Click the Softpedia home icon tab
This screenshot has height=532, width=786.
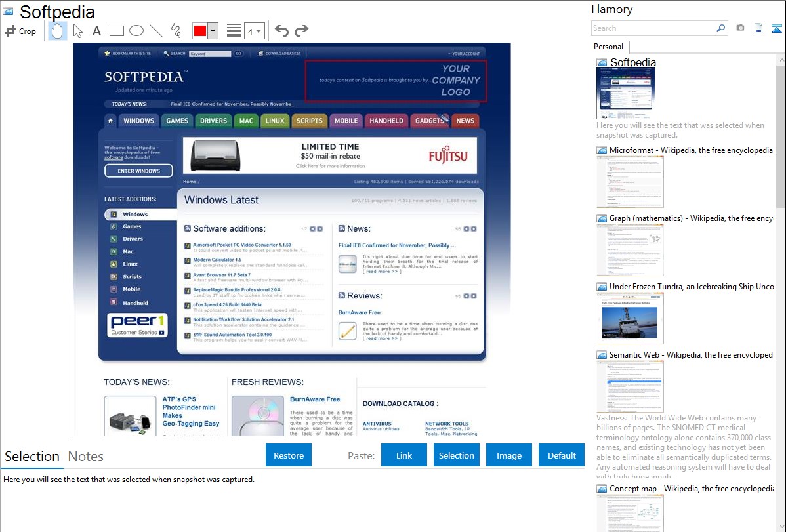110,121
